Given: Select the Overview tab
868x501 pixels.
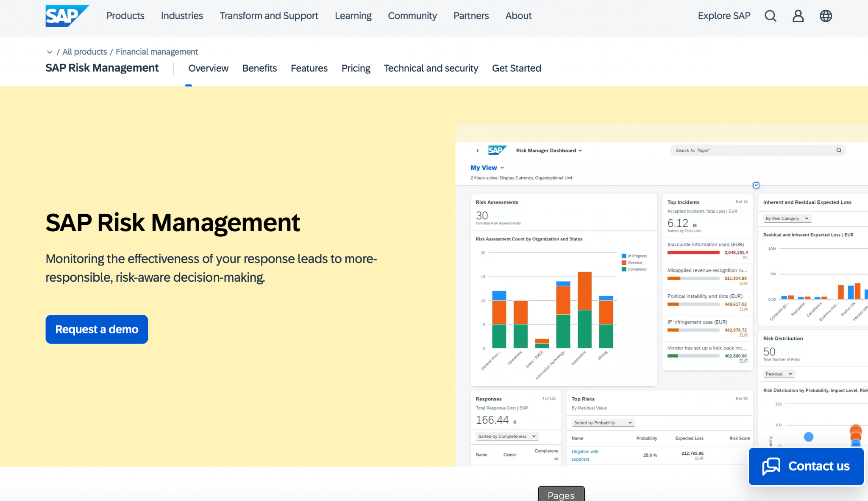Looking at the screenshot, I should coord(208,68).
